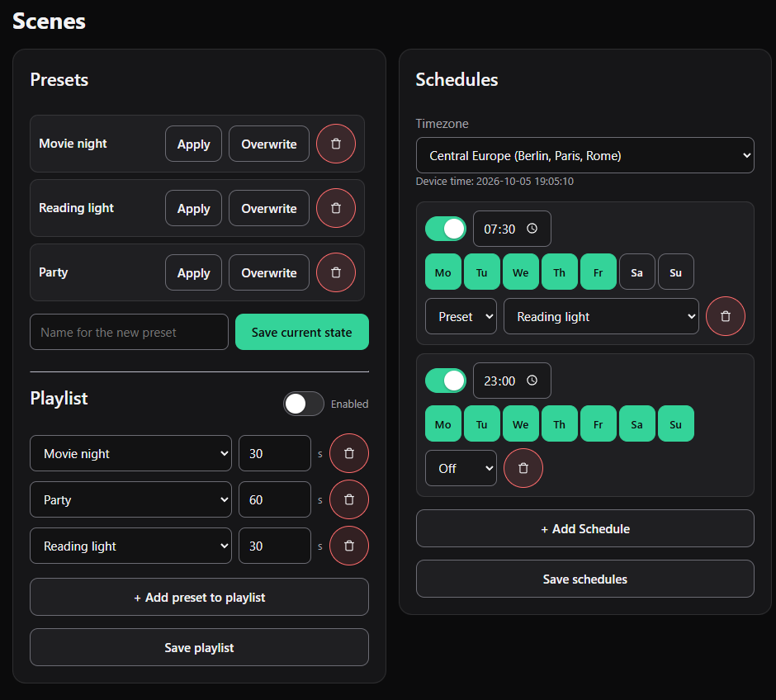The height and width of the screenshot is (700, 776).
Task: Remove Reading light from the playlist
Action: pos(349,546)
